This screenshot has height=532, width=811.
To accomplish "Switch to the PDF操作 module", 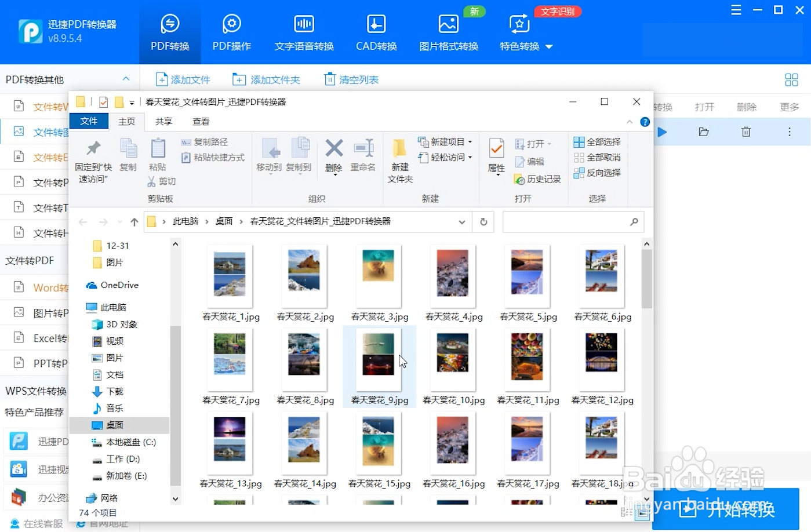I will (231, 32).
